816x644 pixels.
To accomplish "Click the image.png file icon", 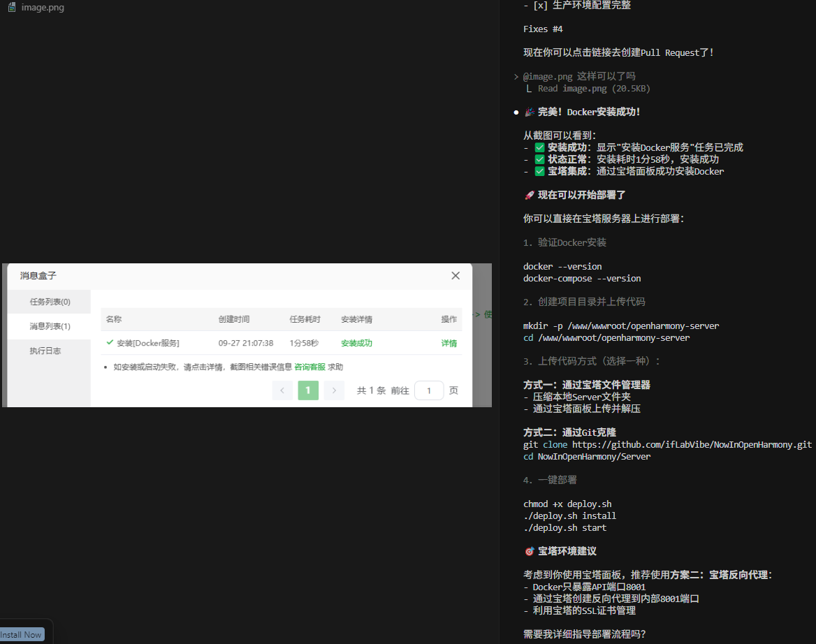I will pos(12,8).
